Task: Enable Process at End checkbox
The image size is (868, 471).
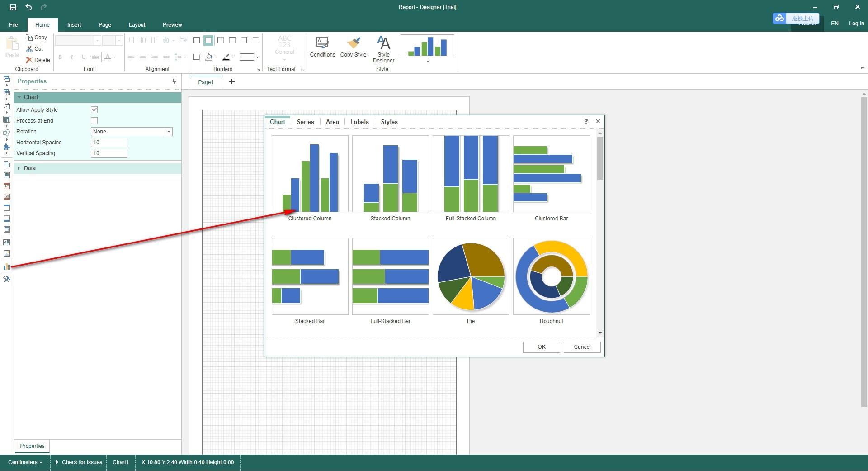Action: [x=94, y=121]
